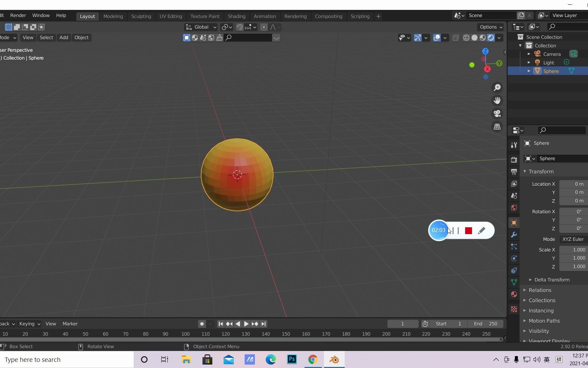Expand the Sphere item in the Outliner
The height and width of the screenshot is (368, 588).
tap(529, 71)
